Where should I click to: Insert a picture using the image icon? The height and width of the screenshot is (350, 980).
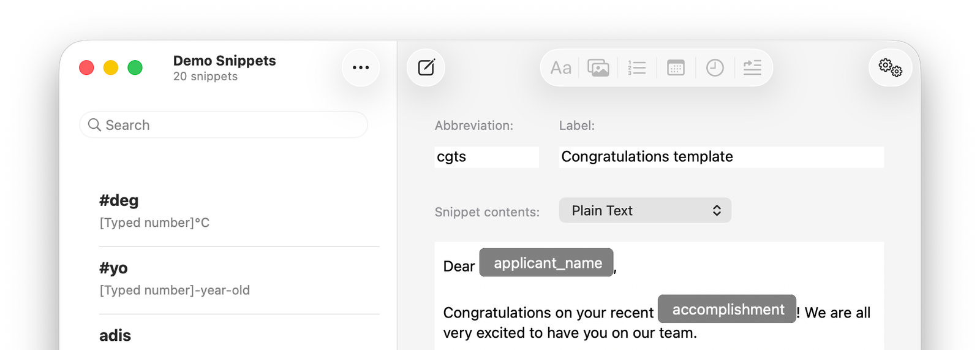598,67
